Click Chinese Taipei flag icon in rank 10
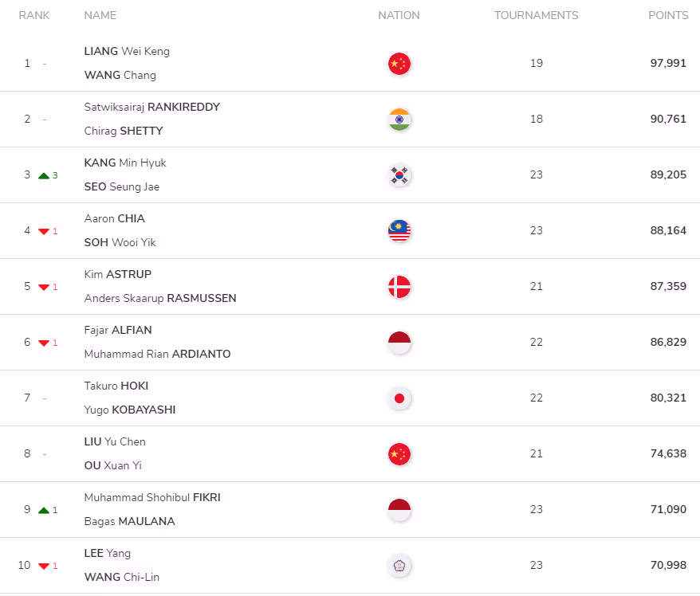The width and height of the screenshot is (700, 596). tap(399, 566)
